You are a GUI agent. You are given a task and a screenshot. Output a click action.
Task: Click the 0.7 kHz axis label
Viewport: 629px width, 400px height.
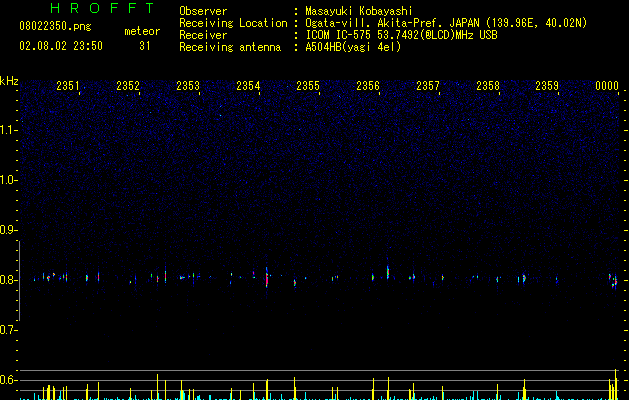pyautogui.click(x=8, y=330)
